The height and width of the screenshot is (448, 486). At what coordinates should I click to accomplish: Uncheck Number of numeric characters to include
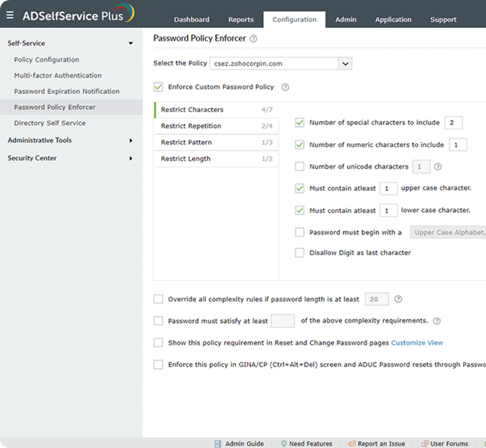(x=300, y=145)
